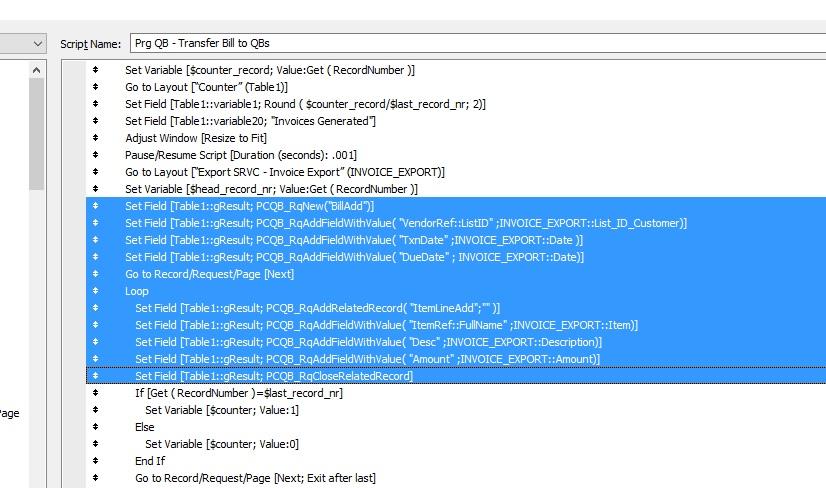Click reorder handle of "Desc" Set Field step
826x488 pixels.
(x=95, y=341)
